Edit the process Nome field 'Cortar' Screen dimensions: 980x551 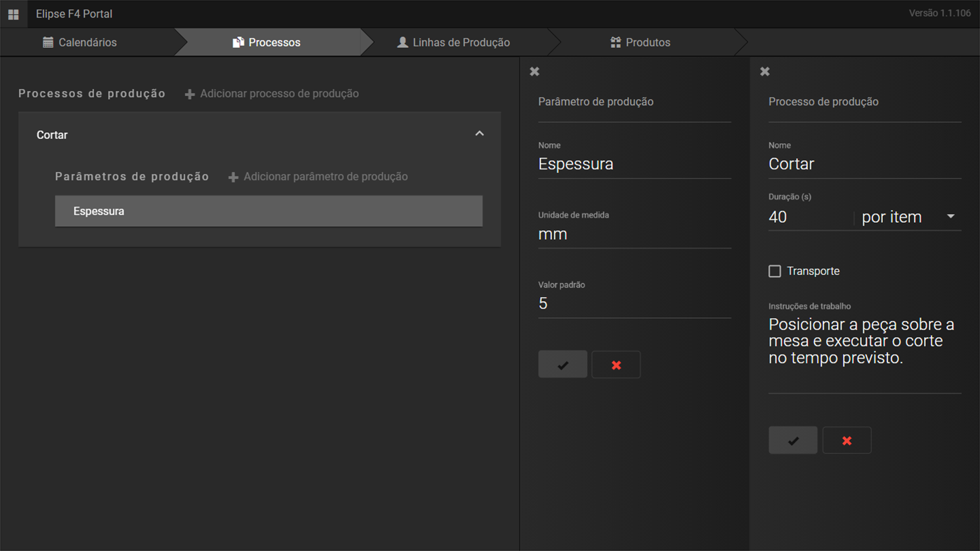(x=865, y=164)
